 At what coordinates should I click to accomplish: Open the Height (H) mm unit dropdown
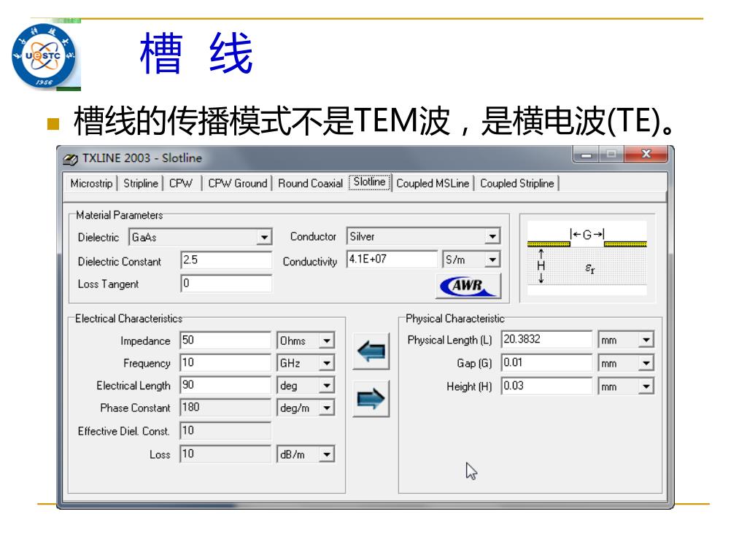646,386
